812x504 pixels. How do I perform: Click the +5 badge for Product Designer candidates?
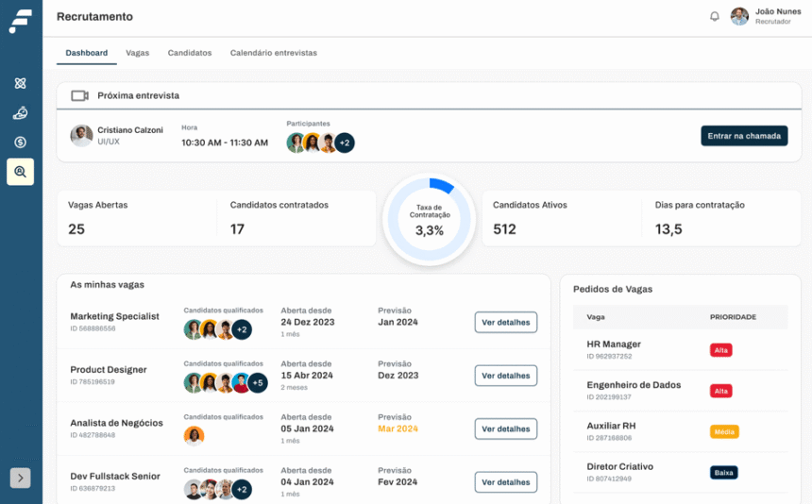click(258, 383)
